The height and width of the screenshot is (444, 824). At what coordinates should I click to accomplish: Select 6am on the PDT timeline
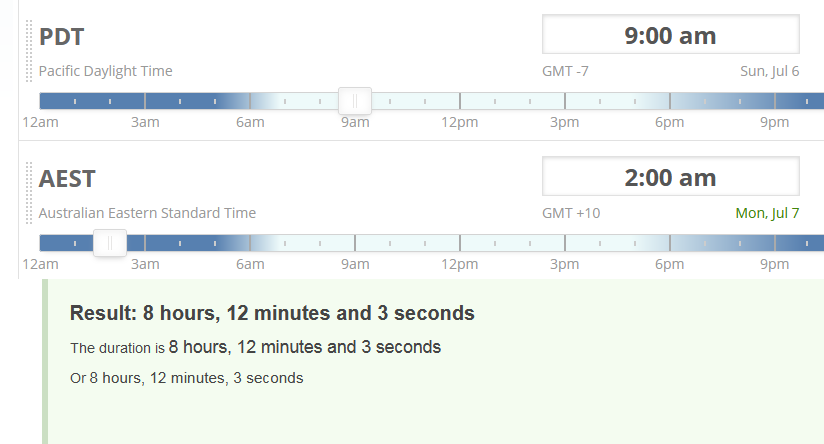(x=250, y=101)
